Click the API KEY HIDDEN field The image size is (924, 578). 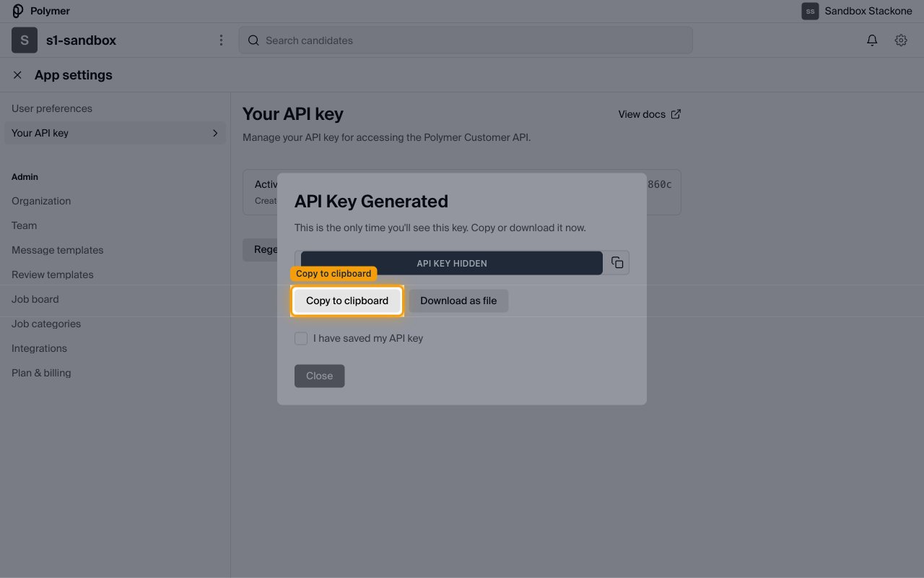point(452,263)
